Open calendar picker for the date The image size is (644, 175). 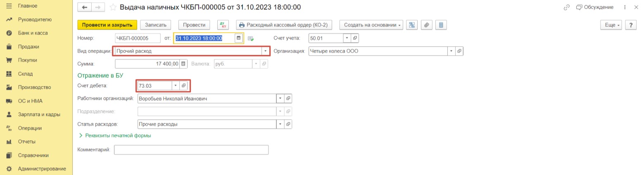pos(238,38)
